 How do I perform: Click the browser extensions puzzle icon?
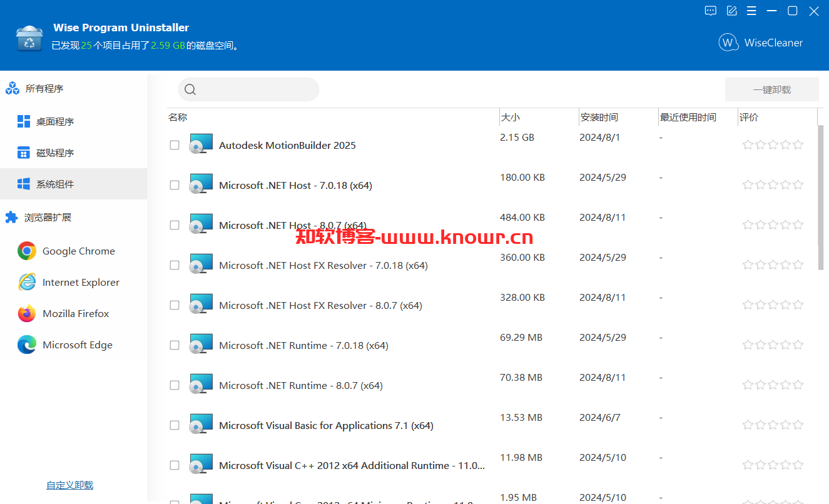11,218
